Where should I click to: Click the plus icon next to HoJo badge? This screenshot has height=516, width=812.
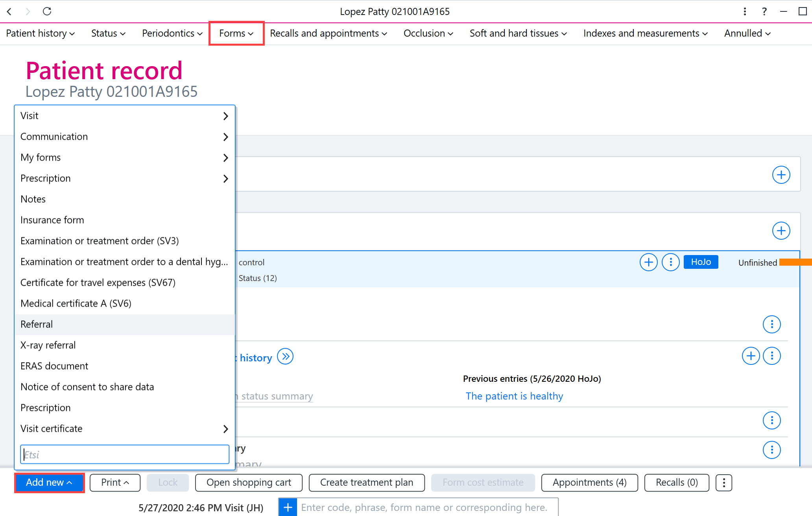coord(648,262)
